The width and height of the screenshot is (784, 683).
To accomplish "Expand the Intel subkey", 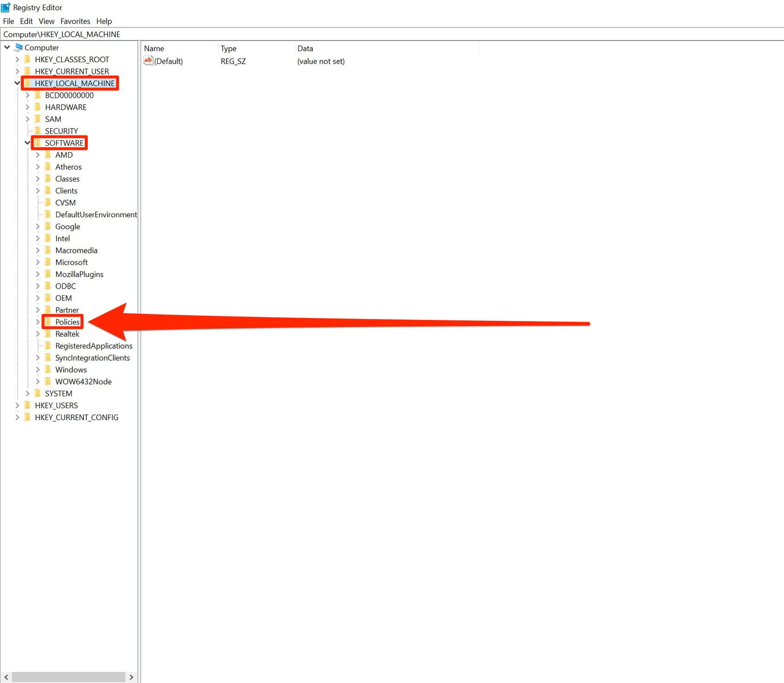I will tap(39, 238).
